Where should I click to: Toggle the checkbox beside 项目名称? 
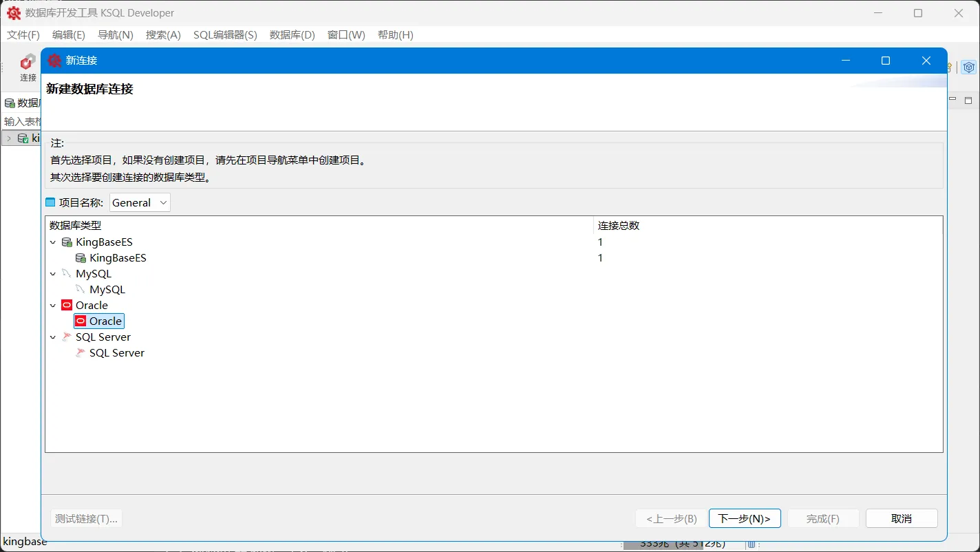[51, 202]
